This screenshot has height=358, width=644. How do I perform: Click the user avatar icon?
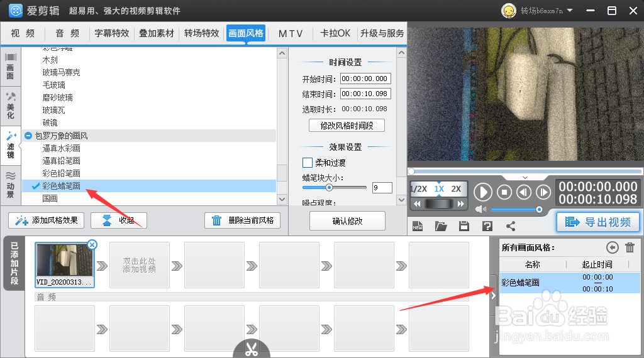(x=508, y=11)
